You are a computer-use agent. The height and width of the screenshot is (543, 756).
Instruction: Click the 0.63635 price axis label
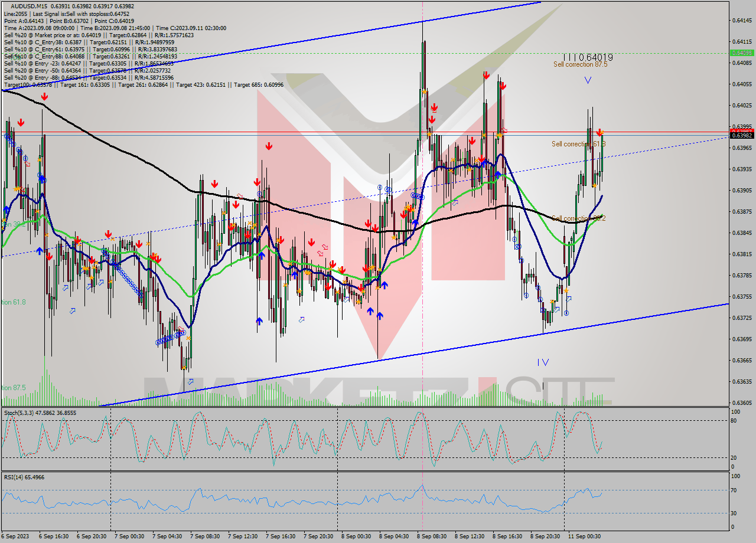click(742, 381)
